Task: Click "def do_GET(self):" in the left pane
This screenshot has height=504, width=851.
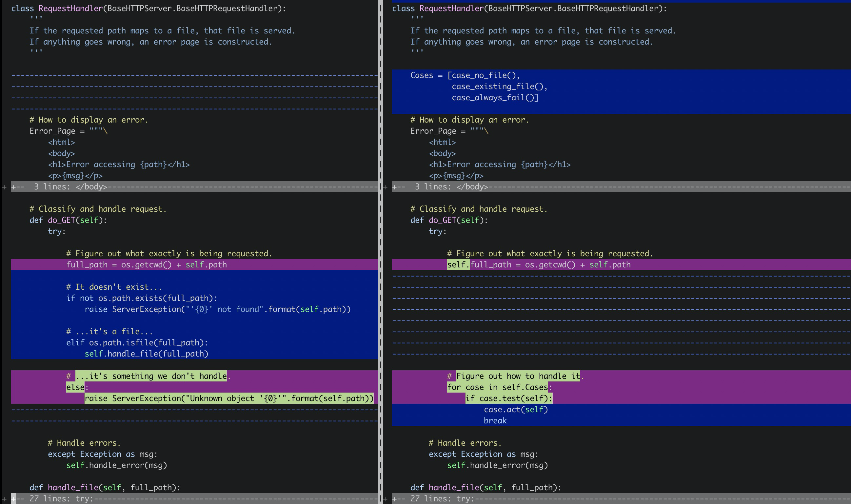Action: coord(68,220)
